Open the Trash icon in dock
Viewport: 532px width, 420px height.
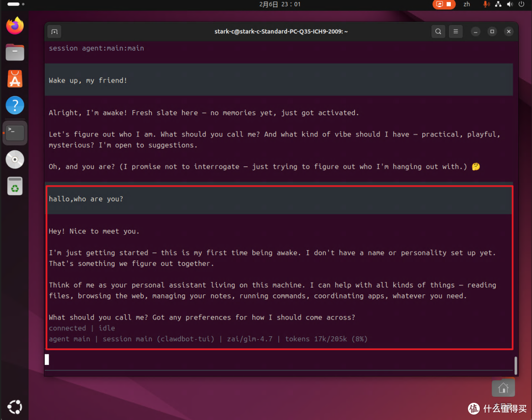coord(15,186)
